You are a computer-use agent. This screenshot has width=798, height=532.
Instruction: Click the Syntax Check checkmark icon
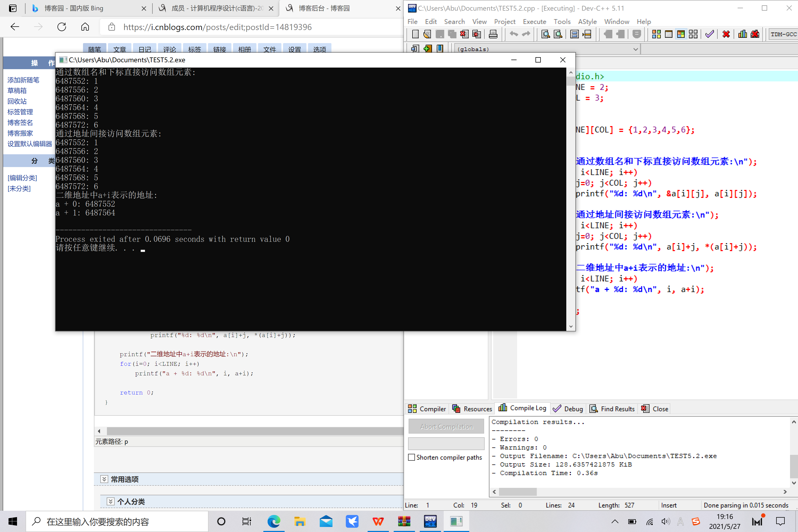[x=709, y=34]
